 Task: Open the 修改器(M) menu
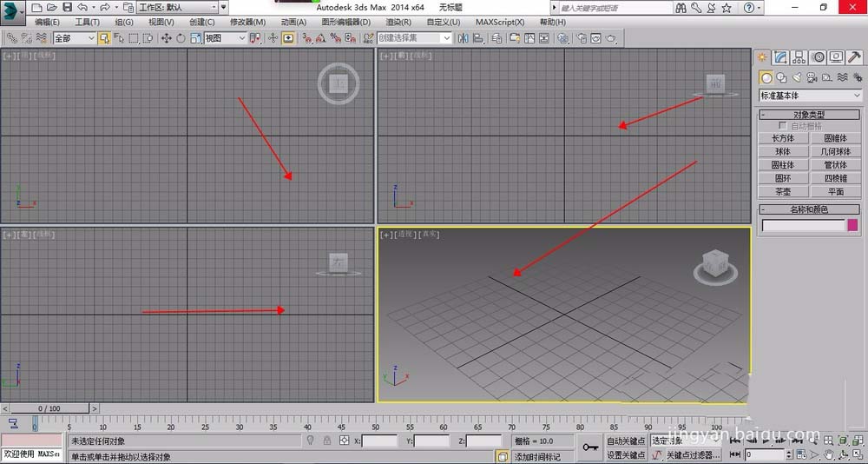247,23
